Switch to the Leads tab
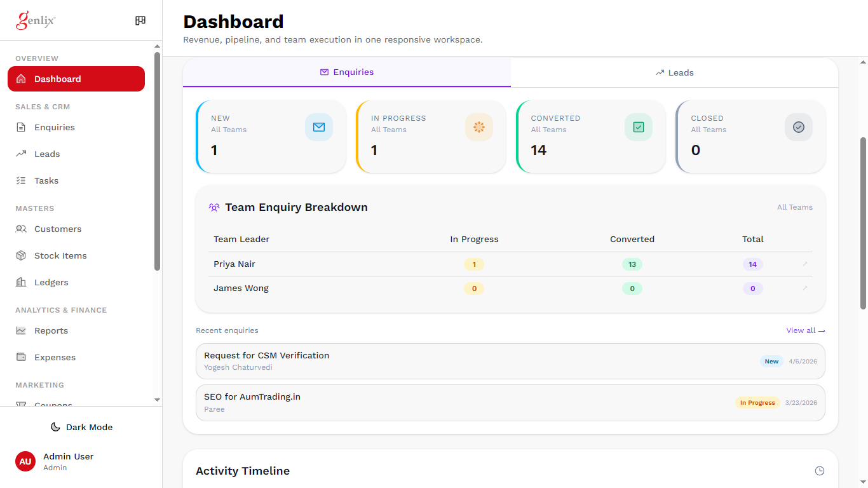 [674, 72]
